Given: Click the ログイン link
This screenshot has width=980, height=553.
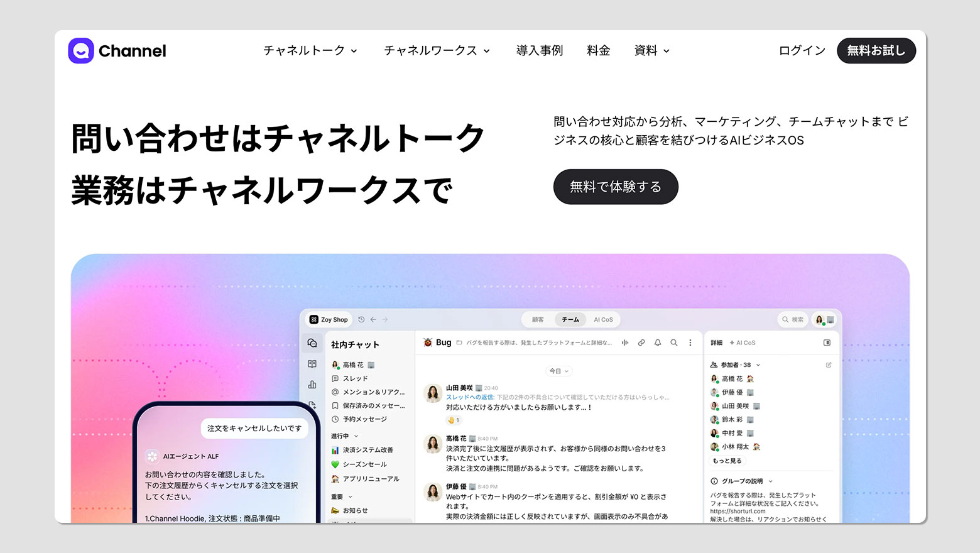Looking at the screenshot, I should click(x=802, y=50).
